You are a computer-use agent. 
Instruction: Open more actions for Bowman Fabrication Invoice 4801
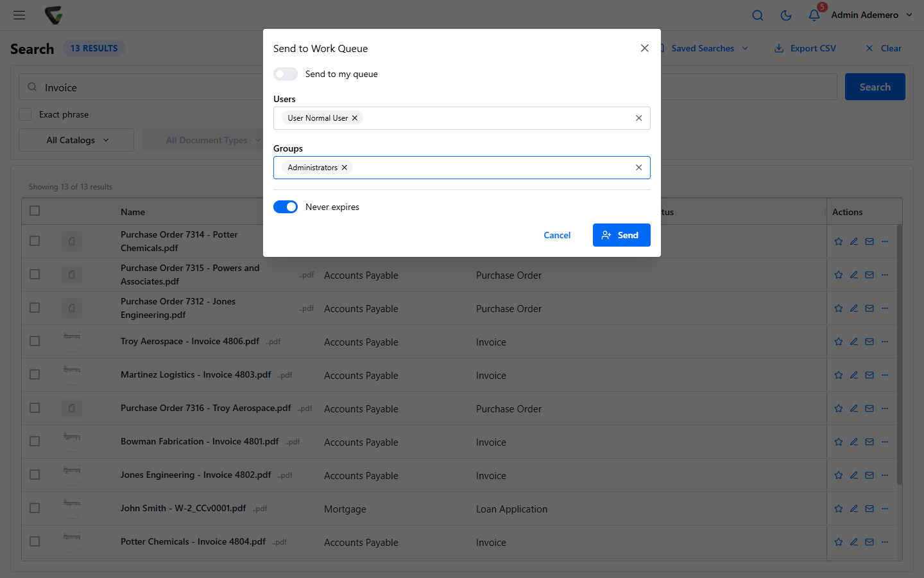point(885,442)
